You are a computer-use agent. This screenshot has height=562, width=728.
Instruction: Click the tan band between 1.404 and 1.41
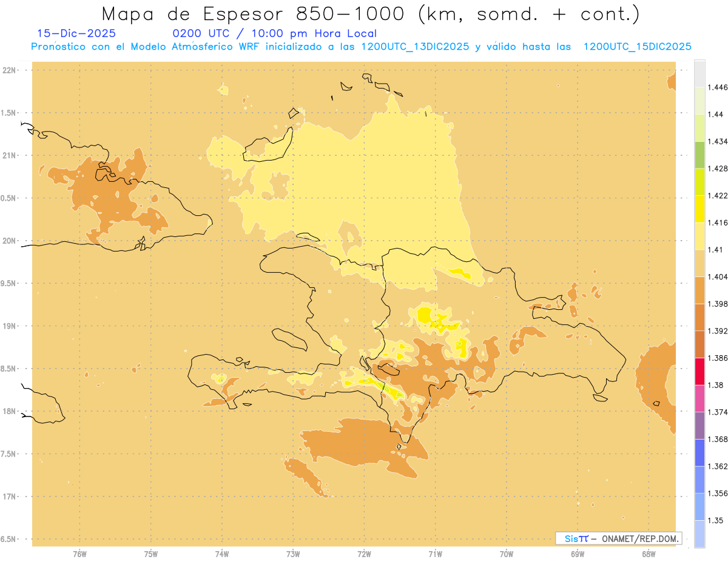699,263
